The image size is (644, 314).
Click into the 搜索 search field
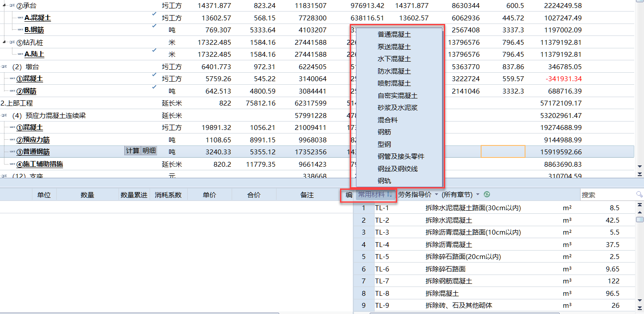point(606,195)
